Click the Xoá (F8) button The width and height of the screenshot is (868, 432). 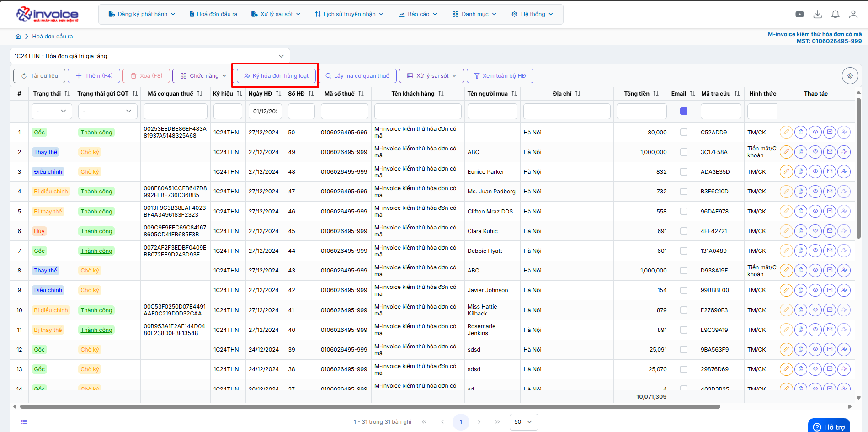146,76
